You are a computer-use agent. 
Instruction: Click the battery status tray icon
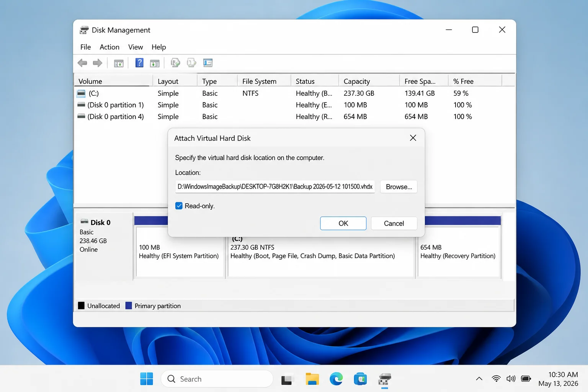tap(526, 379)
